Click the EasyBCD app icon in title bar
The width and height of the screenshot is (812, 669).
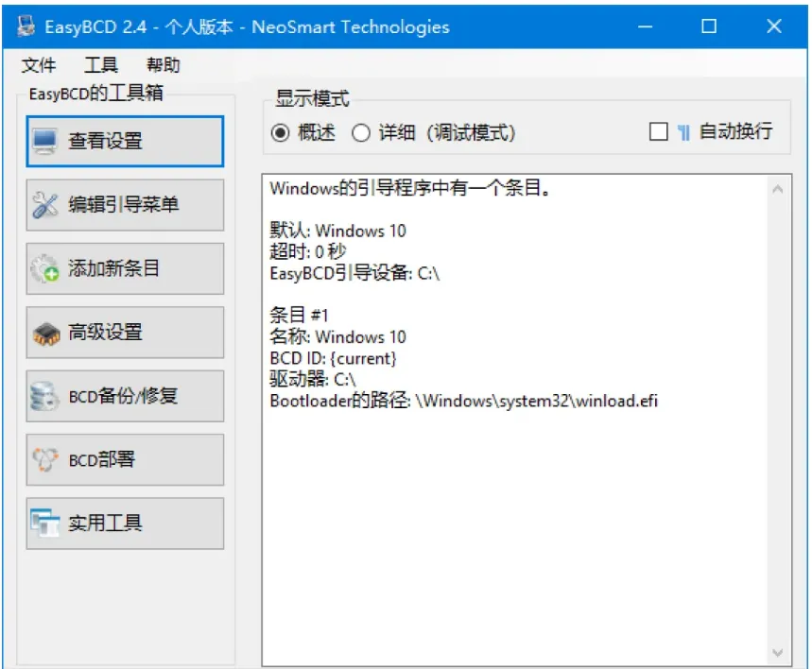(26, 26)
